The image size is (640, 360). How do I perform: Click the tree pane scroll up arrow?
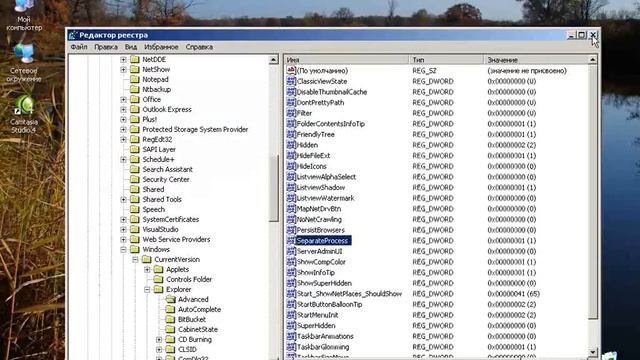coord(273,60)
